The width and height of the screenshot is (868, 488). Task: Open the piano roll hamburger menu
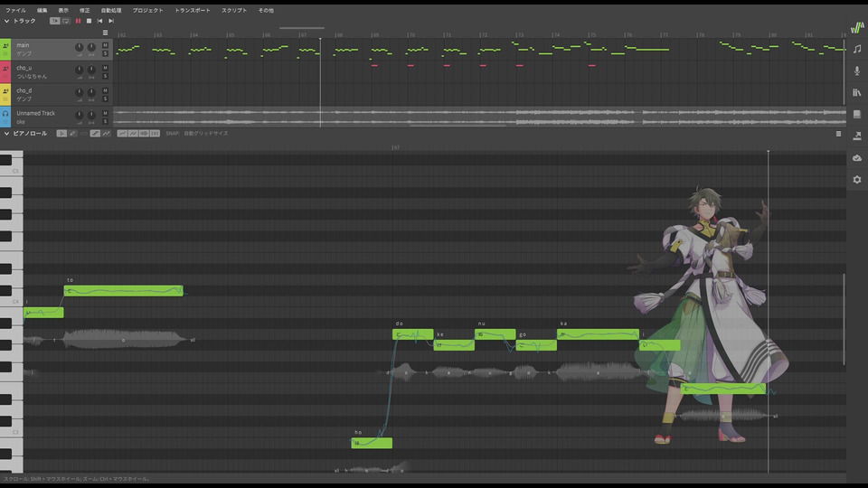coord(839,134)
